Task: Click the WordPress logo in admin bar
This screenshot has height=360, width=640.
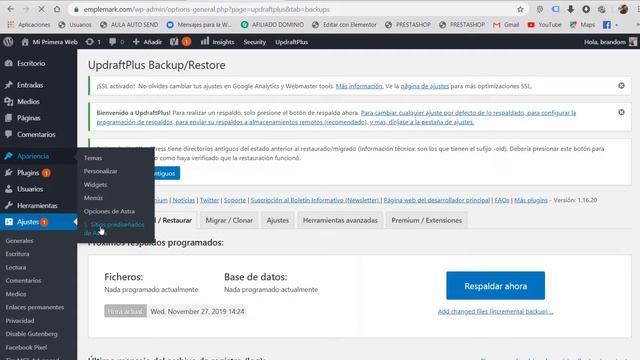Action: click(8, 42)
